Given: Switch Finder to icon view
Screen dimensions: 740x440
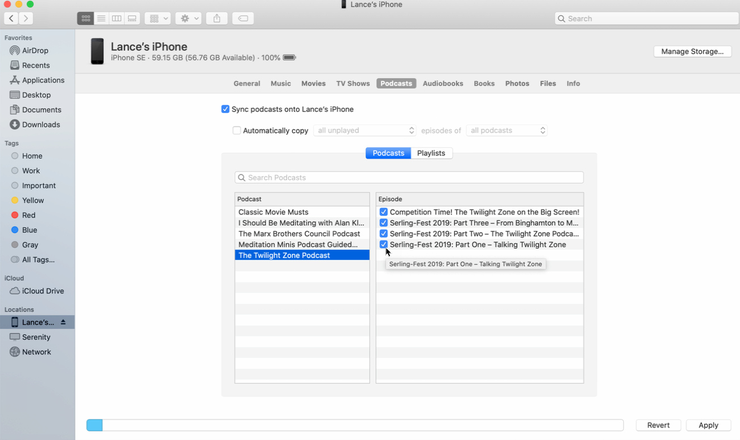Looking at the screenshot, I should click(x=85, y=18).
